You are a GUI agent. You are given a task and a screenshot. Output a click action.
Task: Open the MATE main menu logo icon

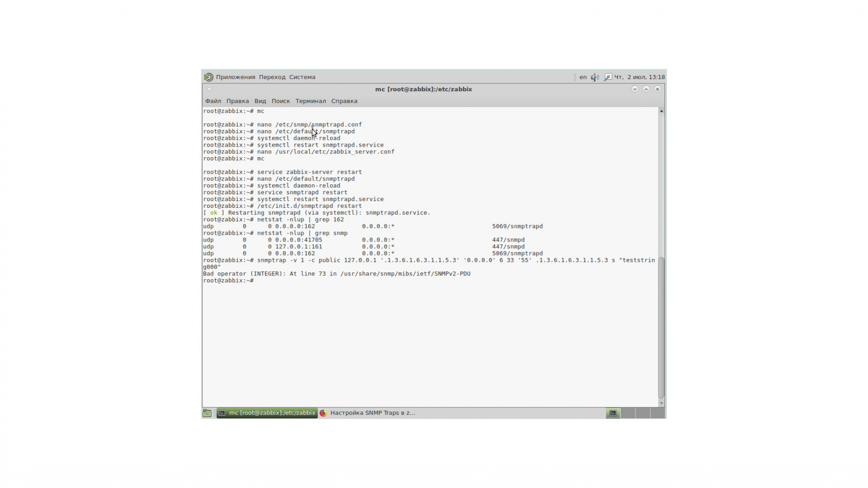point(208,77)
